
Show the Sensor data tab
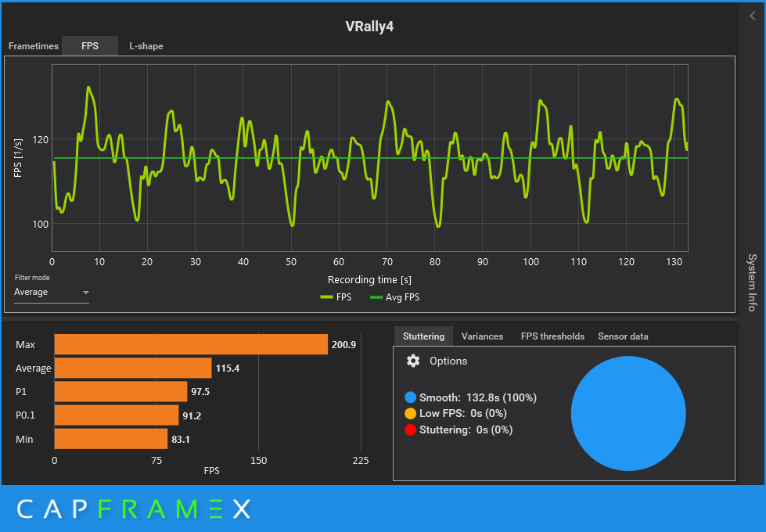click(623, 336)
